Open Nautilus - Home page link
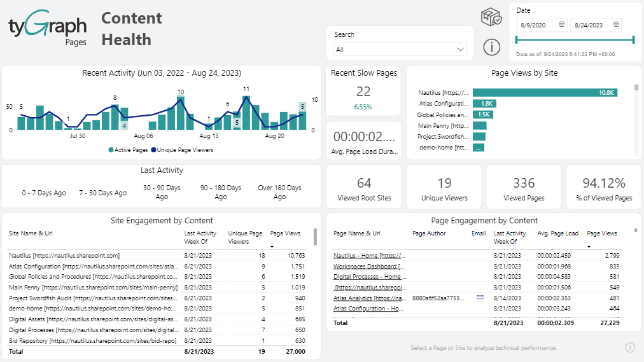Screen dimensions: 644x362 click(369, 255)
